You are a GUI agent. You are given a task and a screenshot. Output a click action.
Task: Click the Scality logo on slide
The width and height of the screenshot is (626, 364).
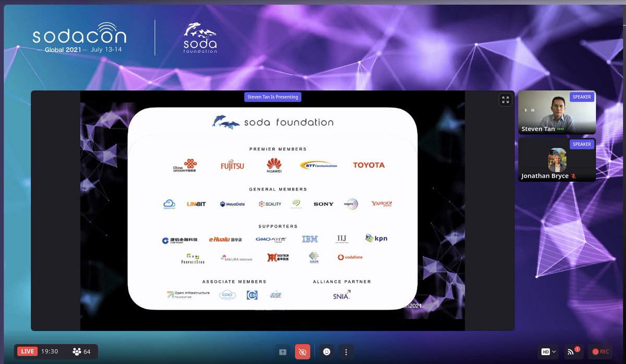[x=270, y=204]
